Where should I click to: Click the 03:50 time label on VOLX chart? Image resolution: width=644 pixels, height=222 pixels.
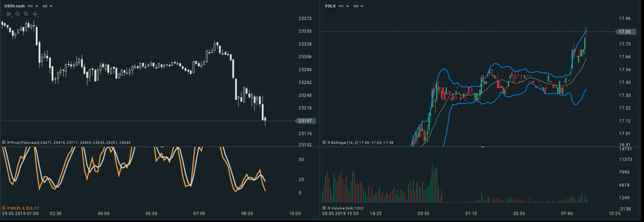point(519,213)
